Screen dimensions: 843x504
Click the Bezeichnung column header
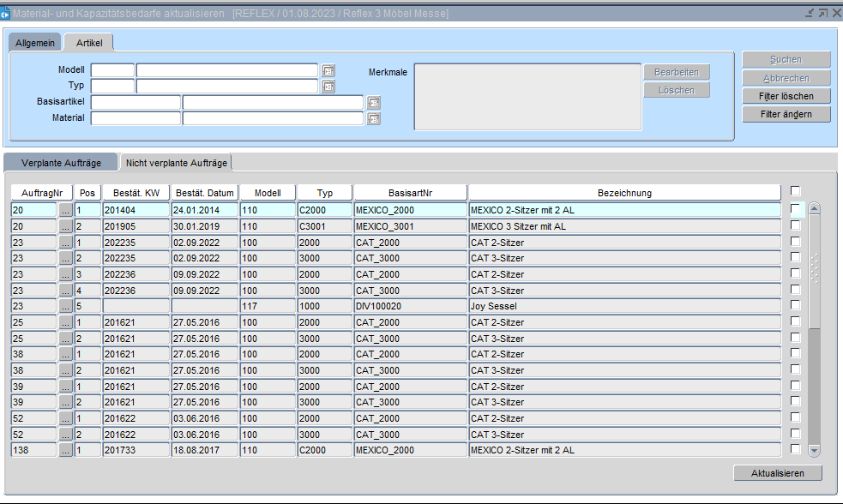point(624,193)
